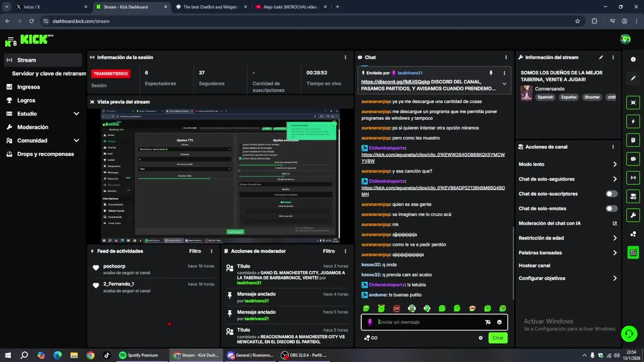Switch to Alejo Isakk video tab

(291, 7)
